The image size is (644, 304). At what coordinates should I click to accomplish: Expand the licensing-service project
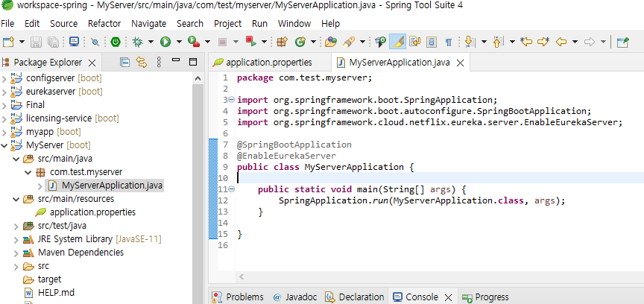tap(4, 118)
